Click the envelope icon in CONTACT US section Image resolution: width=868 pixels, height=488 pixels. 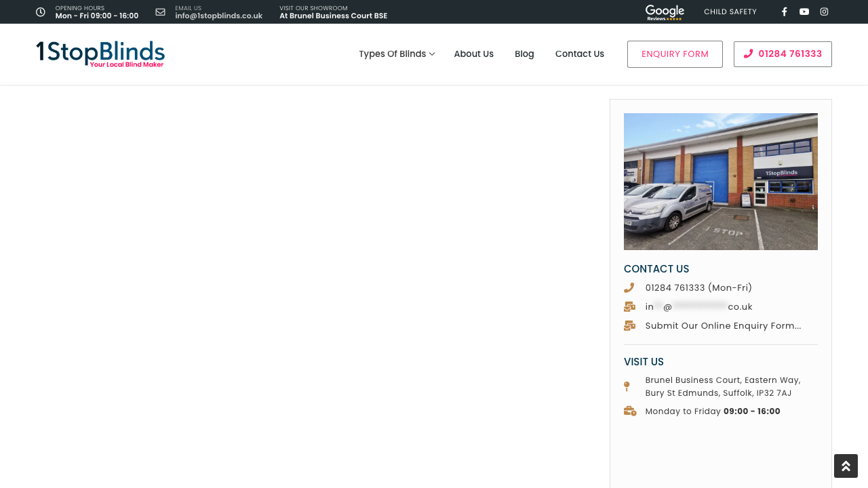coord(629,306)
